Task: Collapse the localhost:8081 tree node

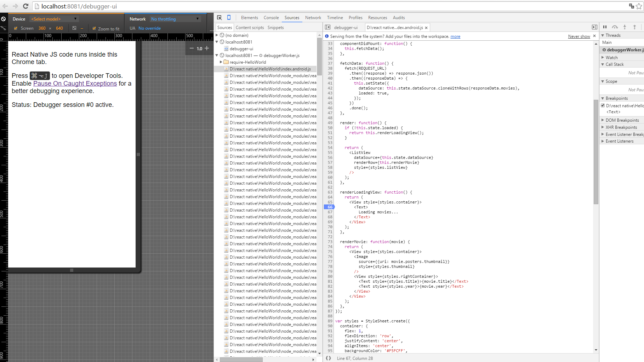Action: tap(217, 42)
